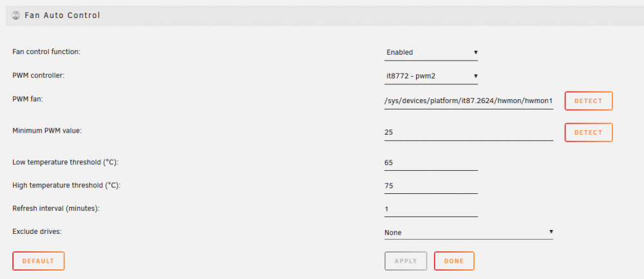Click the Fan Auto Control header title
The height and width of the screenshot is (279, 644).
[62, 15]
